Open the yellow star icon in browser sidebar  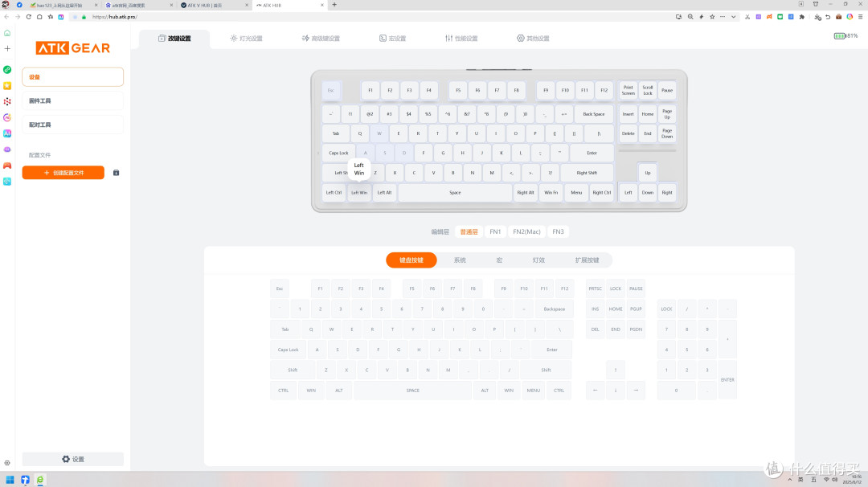click(7, 86)
